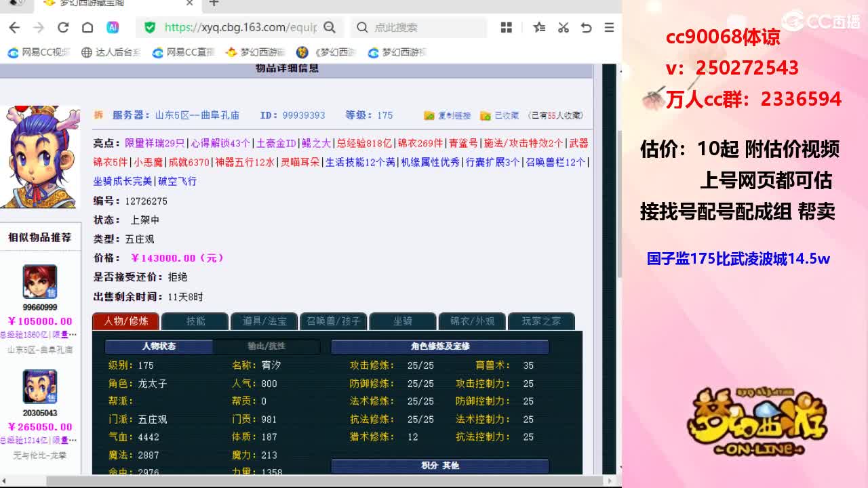
Task: Click the scissors screenshot tool icon
Action: [x=563, y=27]
